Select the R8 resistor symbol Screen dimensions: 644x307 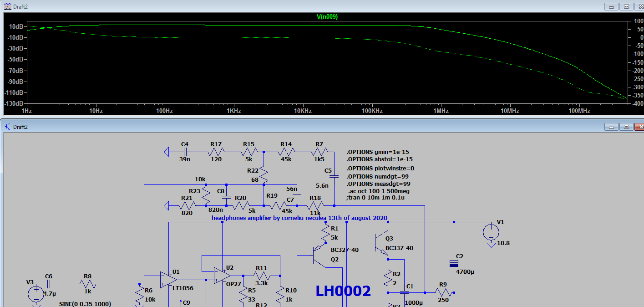point(88,283)
